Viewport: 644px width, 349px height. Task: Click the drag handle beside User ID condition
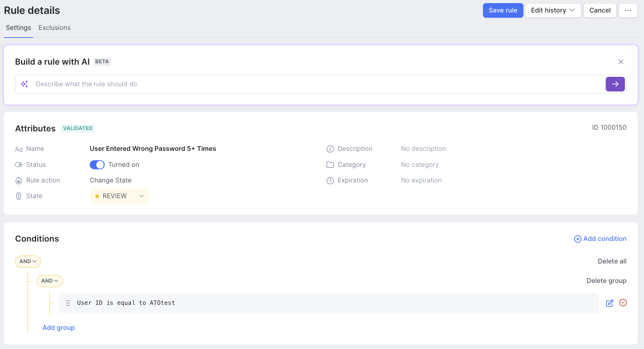coord(68,303)
